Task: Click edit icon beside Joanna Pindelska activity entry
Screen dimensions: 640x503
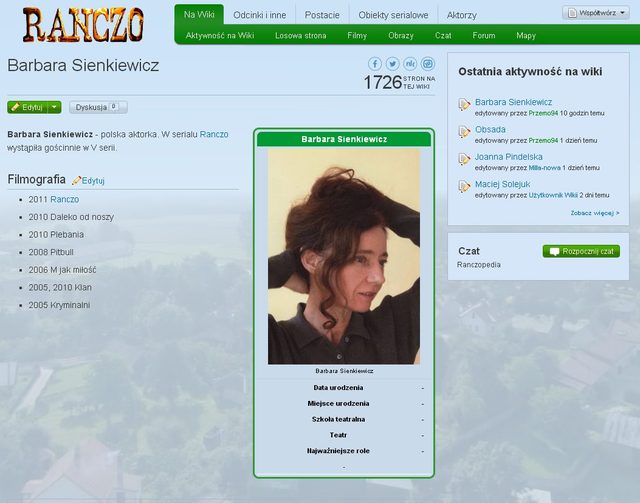Action: (x=464, y=159)
